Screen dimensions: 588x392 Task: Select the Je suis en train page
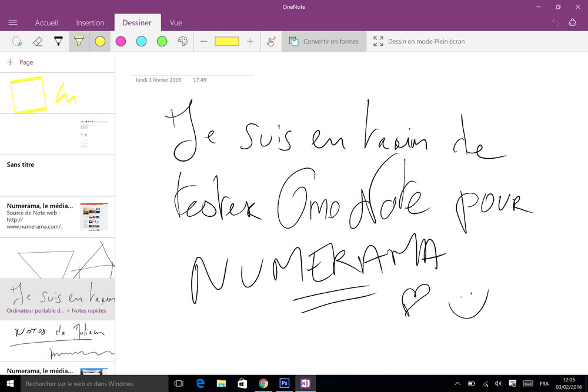[58, 299]
